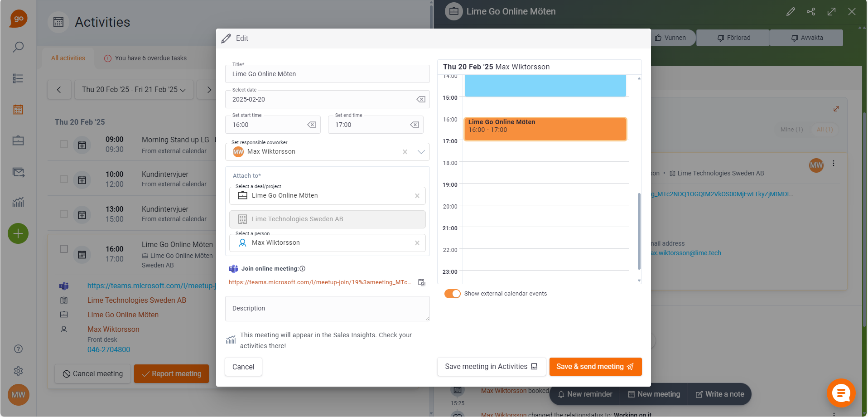Go to the previous date range
The width and height of the screenshot is (868, 417).
click(59, 90)
